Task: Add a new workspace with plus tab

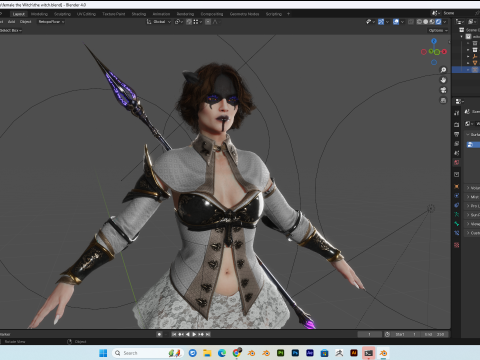Action: (288, 14)
